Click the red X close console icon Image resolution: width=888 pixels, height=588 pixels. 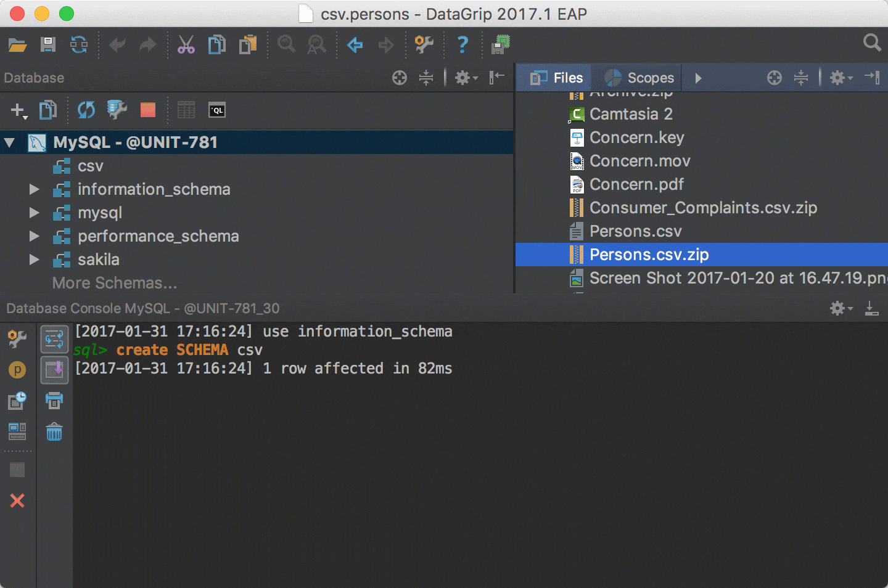[17, 500]
